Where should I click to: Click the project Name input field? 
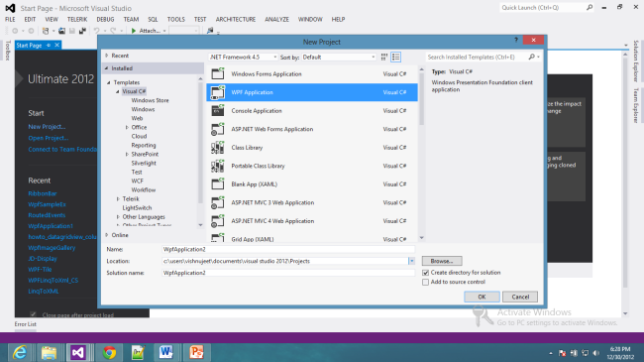tap(288, 249)
